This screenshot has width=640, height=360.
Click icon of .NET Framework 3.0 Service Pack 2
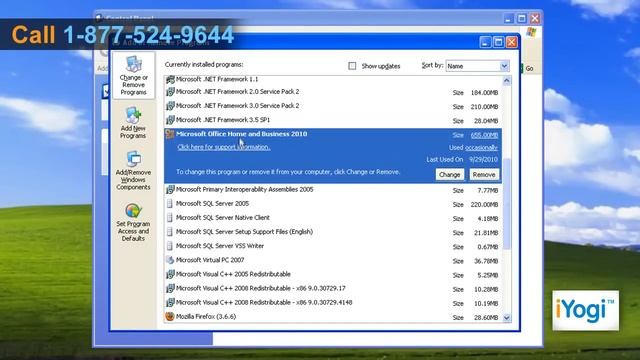(170, 106)
